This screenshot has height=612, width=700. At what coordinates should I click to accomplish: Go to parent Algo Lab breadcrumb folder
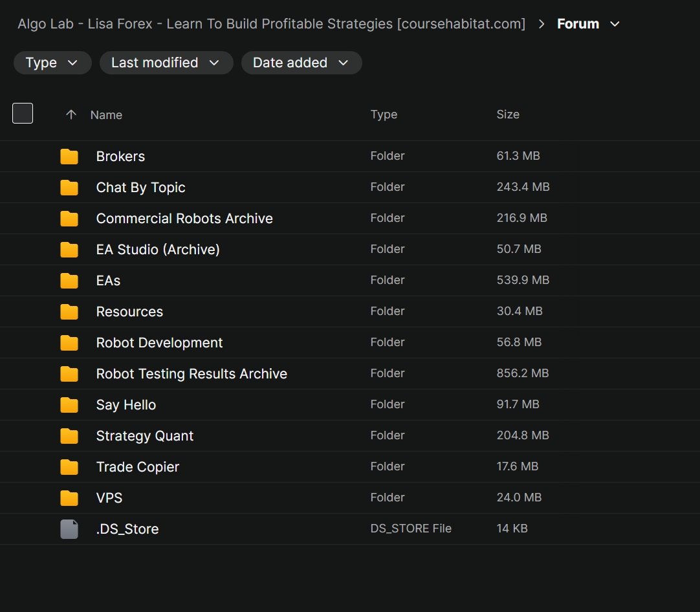coord(271,24)
